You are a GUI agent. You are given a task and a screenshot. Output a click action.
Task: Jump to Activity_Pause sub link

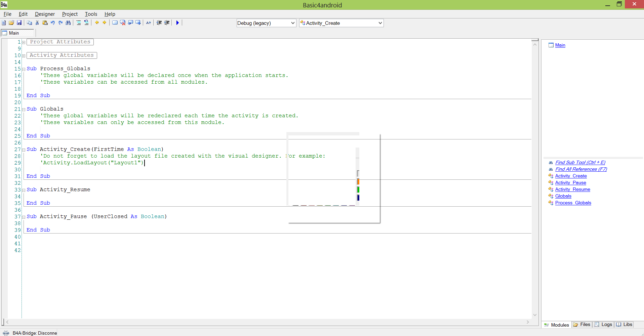(571, 183)
